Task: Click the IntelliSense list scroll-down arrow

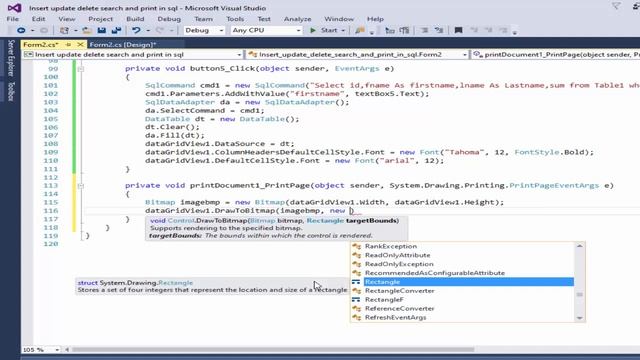Action: [x=580, y=318]
